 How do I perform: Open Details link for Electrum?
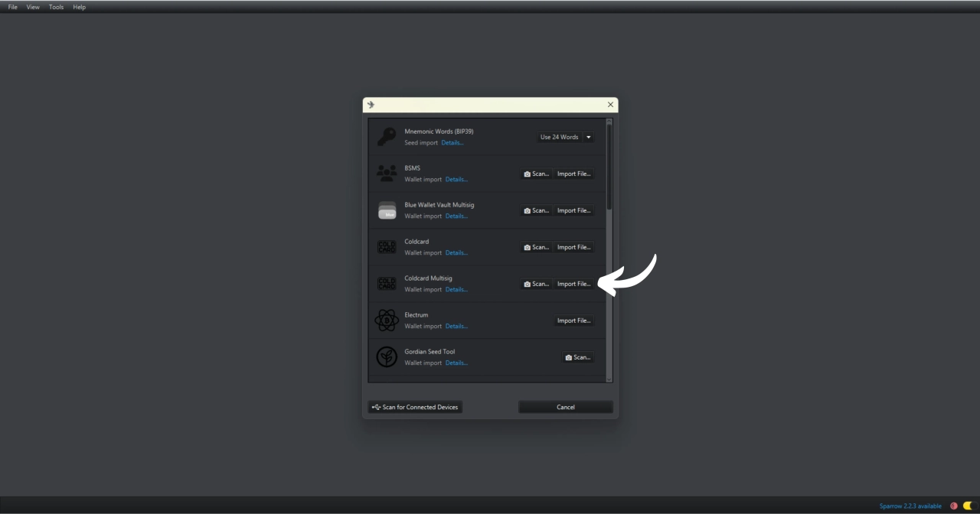(x=456, y=327)
